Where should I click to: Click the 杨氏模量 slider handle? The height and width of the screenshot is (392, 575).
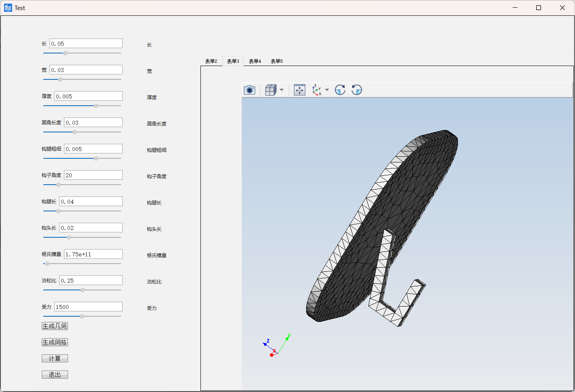click(47, 264)
